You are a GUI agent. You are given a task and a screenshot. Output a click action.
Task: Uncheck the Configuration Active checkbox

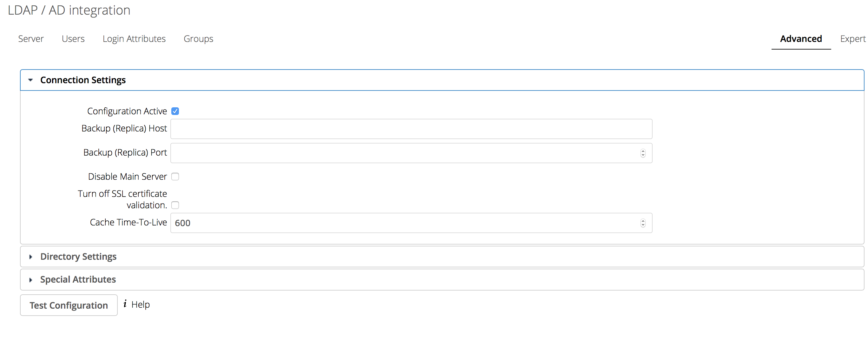pyautogui.click(x=175, y=111)
